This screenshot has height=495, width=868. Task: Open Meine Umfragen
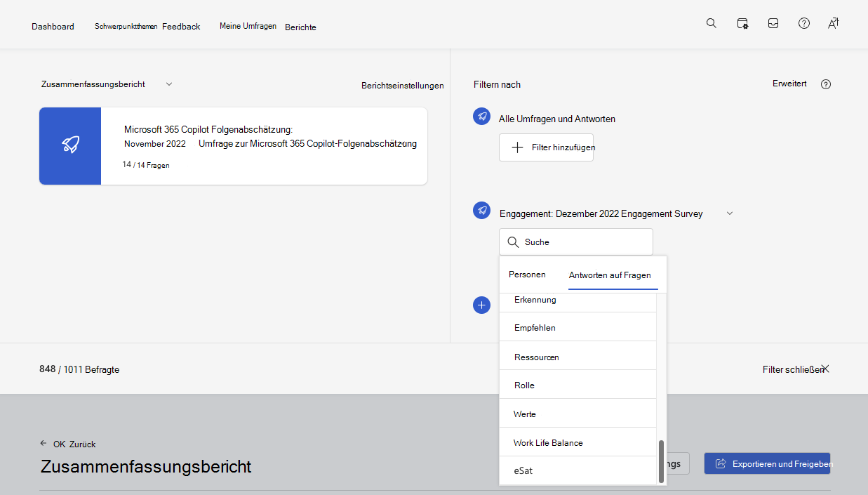click(248, 26)
